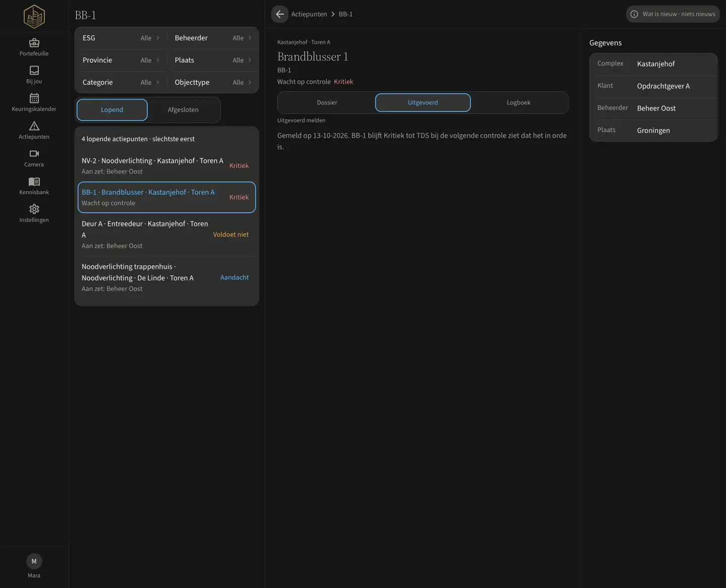726x588 pixels.
Task: Click the Actiepunten breadcrumb link
Action: [309, 14]
